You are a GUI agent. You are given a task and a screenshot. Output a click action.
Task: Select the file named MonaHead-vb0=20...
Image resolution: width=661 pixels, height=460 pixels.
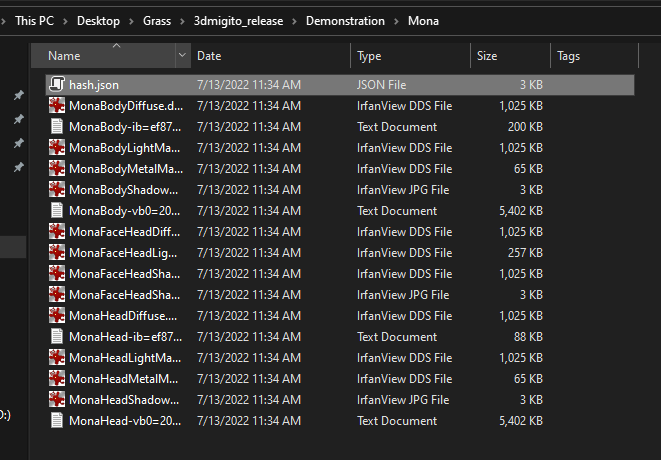[125, 421]
